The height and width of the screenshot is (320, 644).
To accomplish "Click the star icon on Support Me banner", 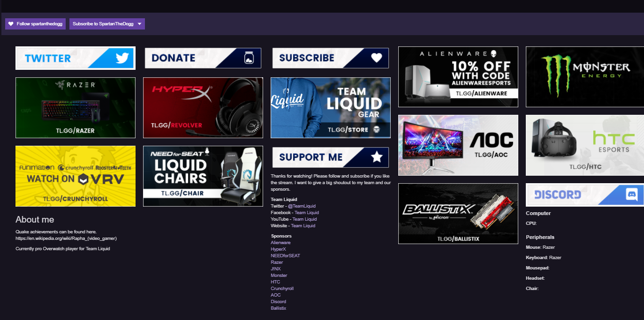I will [377, 157].
